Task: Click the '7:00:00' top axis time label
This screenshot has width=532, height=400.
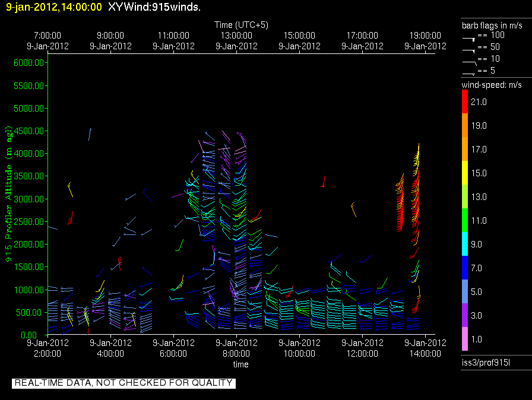Action: (47, 36)
